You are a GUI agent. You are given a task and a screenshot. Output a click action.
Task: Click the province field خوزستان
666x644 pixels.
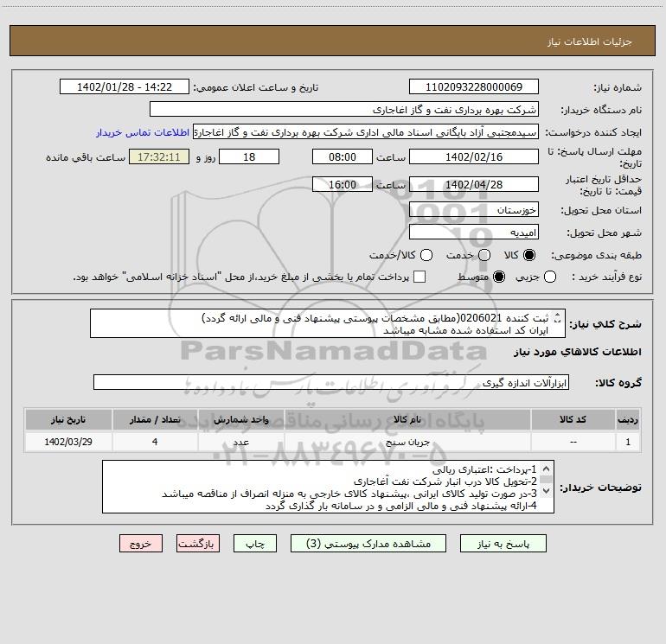(474, 209)
